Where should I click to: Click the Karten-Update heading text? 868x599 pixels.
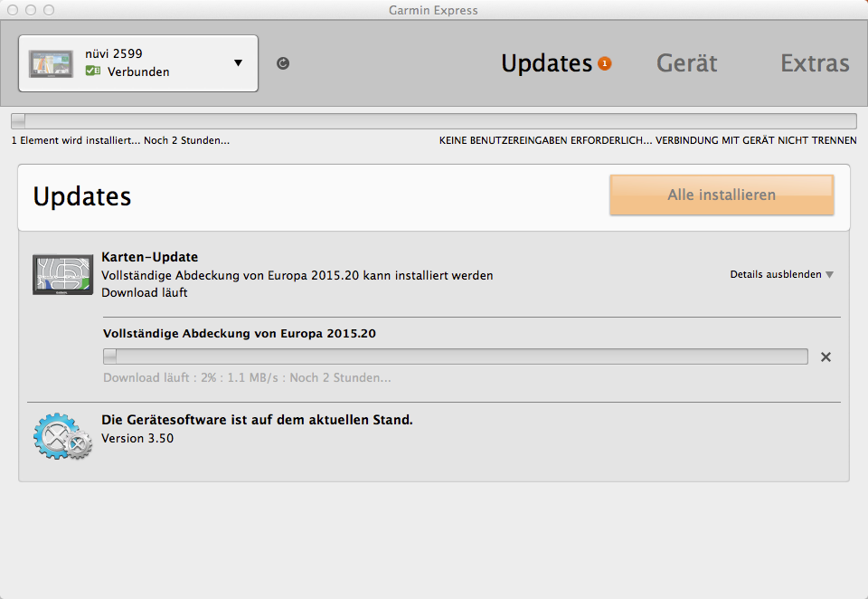150,257
